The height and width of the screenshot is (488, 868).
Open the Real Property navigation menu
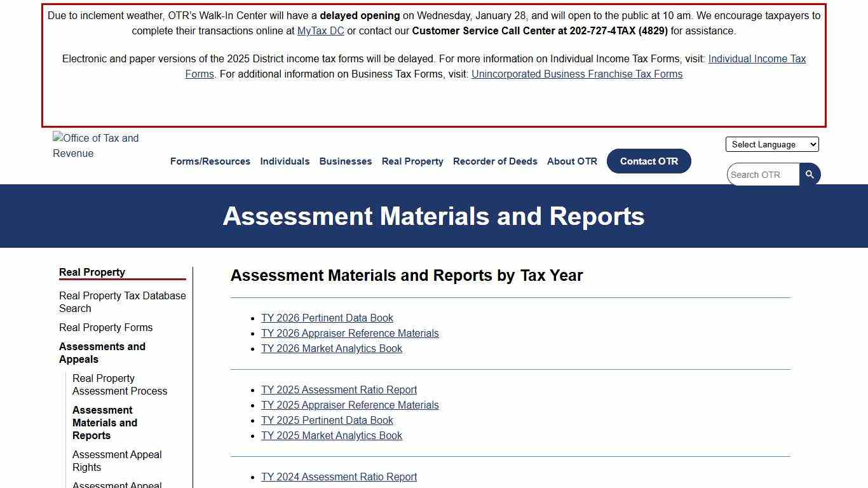[412, 161]
